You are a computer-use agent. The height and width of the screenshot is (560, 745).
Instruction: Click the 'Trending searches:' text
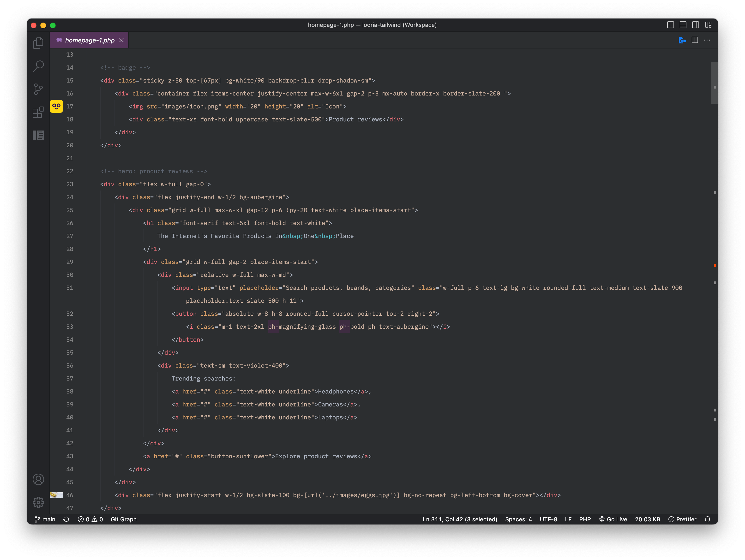click(x=204, y=378)
